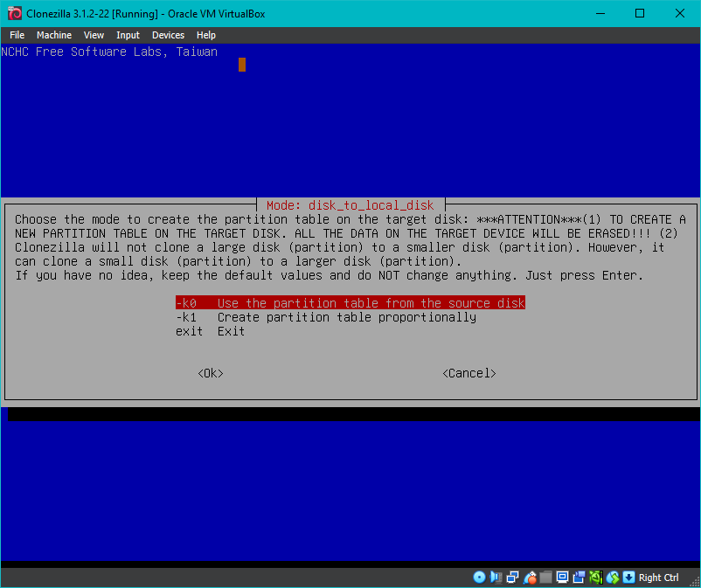Viewport: 701px width, 588px height.
Task: Click the display status icon
Action: (563, 578)
